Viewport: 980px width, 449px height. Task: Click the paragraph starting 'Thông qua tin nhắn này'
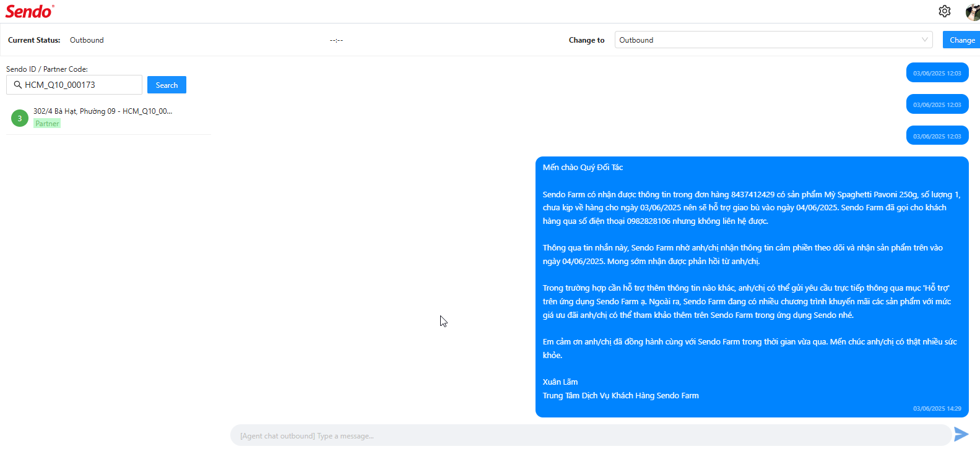743,254
